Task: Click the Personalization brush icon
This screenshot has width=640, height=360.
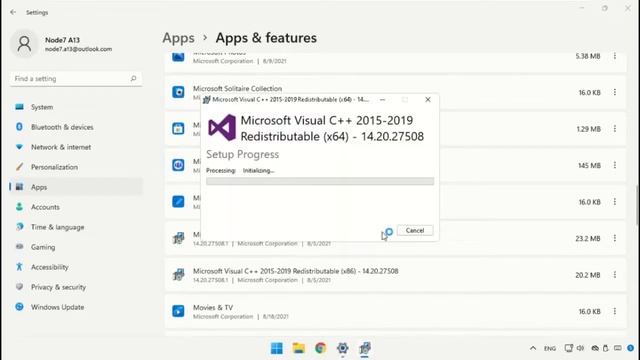Action: point(19,167)
